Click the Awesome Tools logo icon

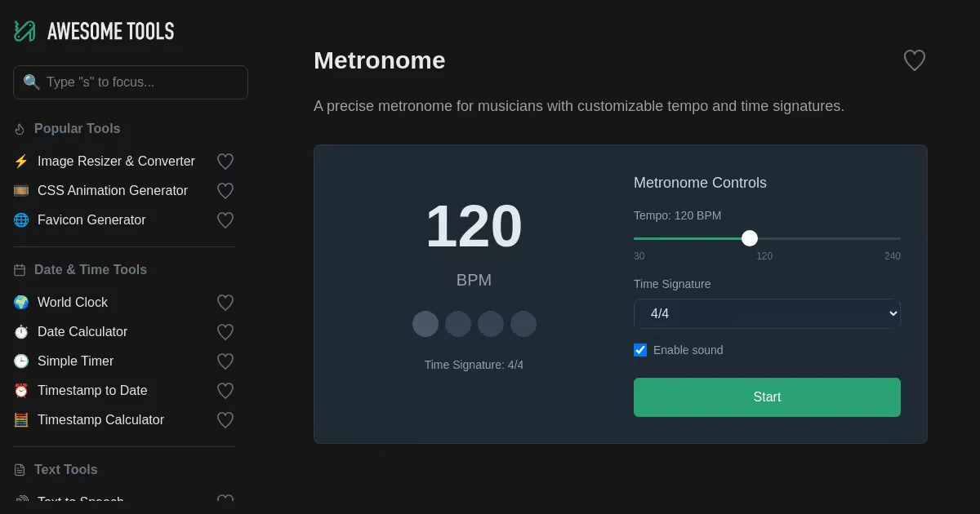coord(24,31)
